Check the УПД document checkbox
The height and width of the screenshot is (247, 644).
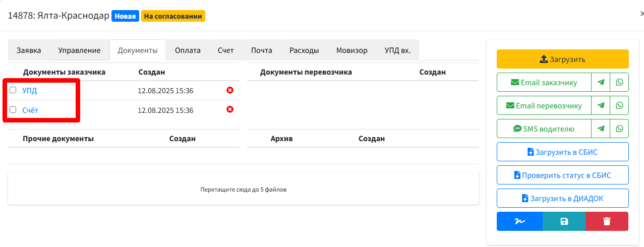[x=13, y=90]
